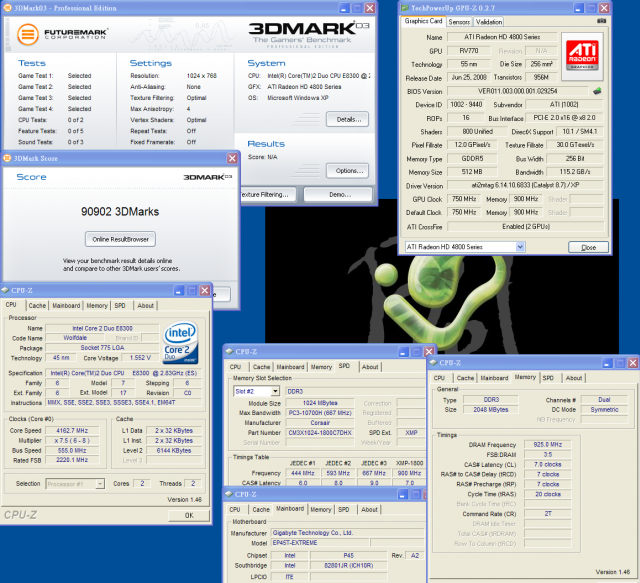Open About tab in CPU-Z SPD window
This screenshot has width=640, height=583.
(370, 367)
